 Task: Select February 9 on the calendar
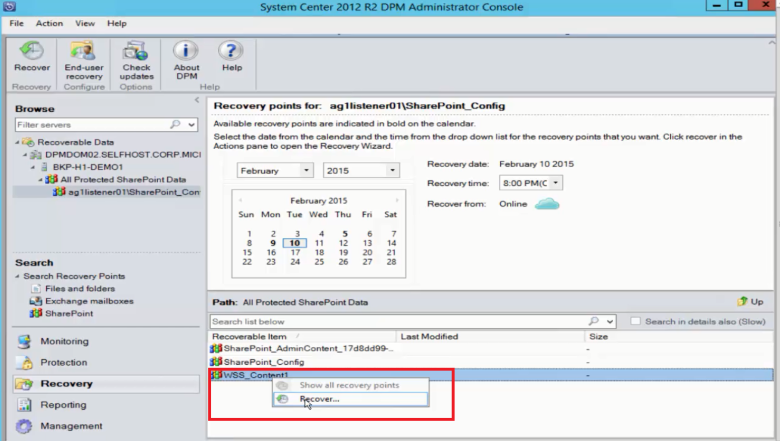(273, 243)
